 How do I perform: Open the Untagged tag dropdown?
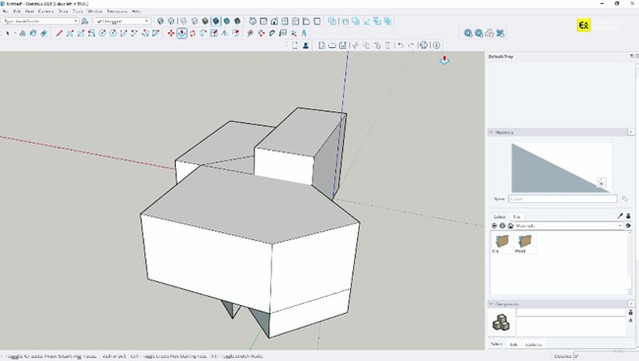pyautogui.click(x=122, y=21)
